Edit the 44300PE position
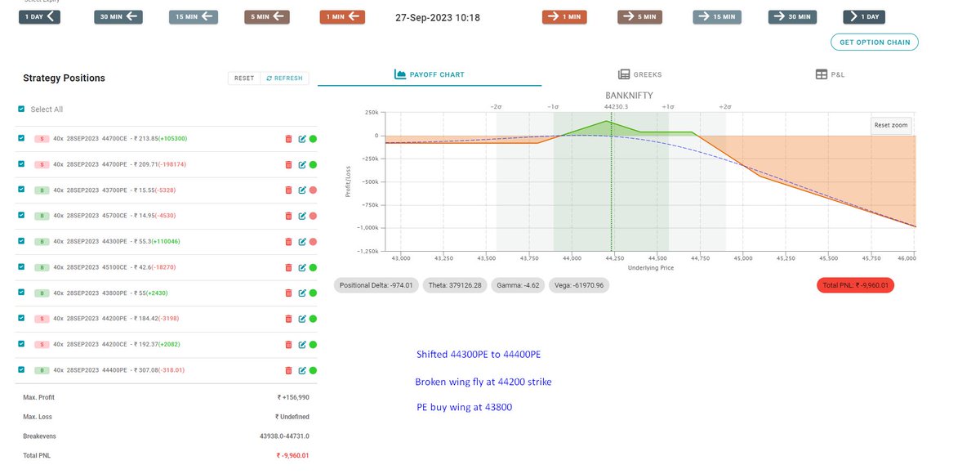The image size is (980, 474). 302,242
